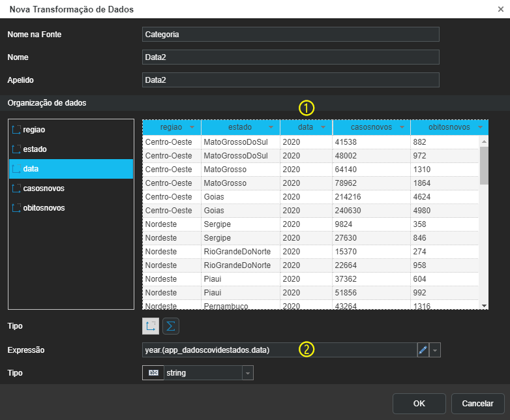The height and width of the screenshot is (420, 510).
Task: Click cell with value 274
Action: [x=445, y=252]
